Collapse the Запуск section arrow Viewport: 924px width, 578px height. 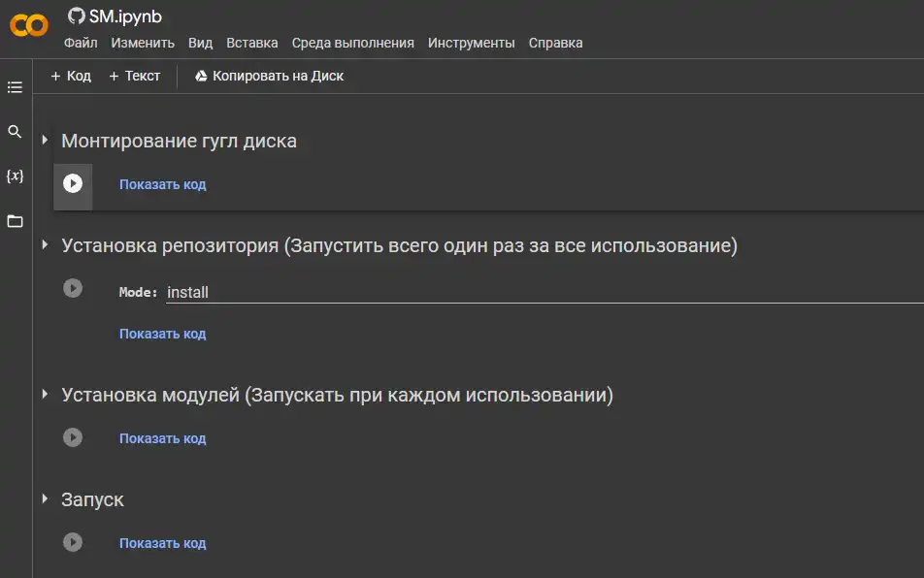click(x=45, y=499)
